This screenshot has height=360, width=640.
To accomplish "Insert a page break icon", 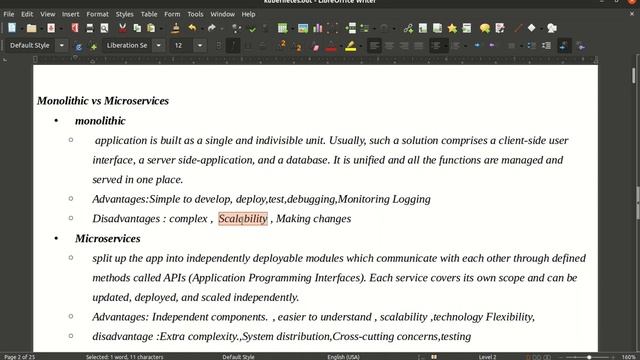I will click(x=351, y=28).
